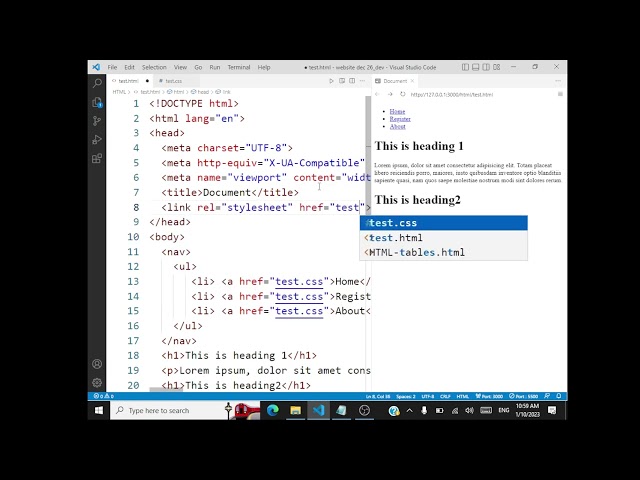Open the Edit menu
Image resolution: width=640 pixels, height=480 pixels.
click(x=129, y=67)
